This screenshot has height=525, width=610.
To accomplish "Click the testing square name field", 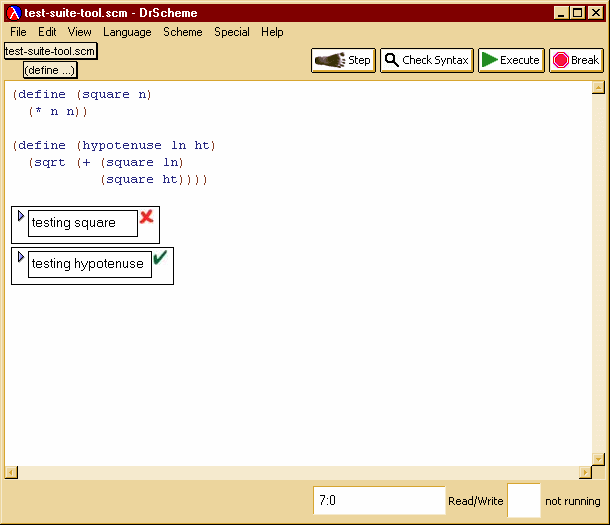I will pyautogui.click(x=83, y=223).
